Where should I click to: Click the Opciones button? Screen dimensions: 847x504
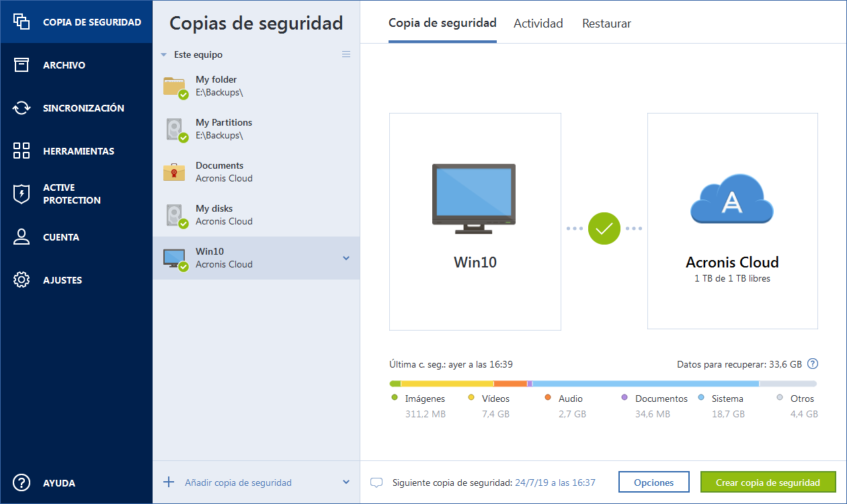[653, 482]
